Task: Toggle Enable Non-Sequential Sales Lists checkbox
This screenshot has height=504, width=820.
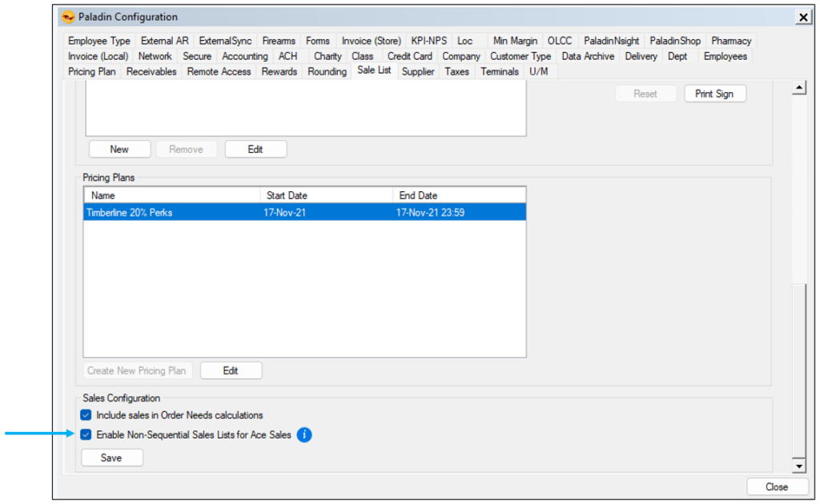Action: (86, 435)
